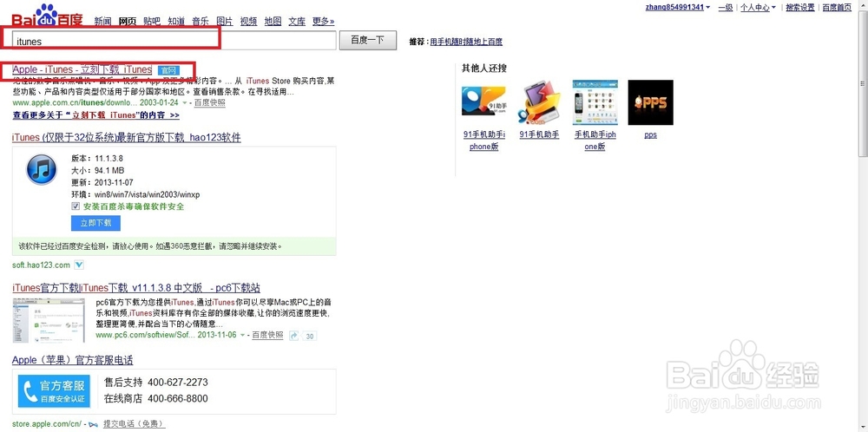Click the blue 立即下载 button
This screenshot has height=432, width=868.
pyautogui.click(x=95, y=223)
